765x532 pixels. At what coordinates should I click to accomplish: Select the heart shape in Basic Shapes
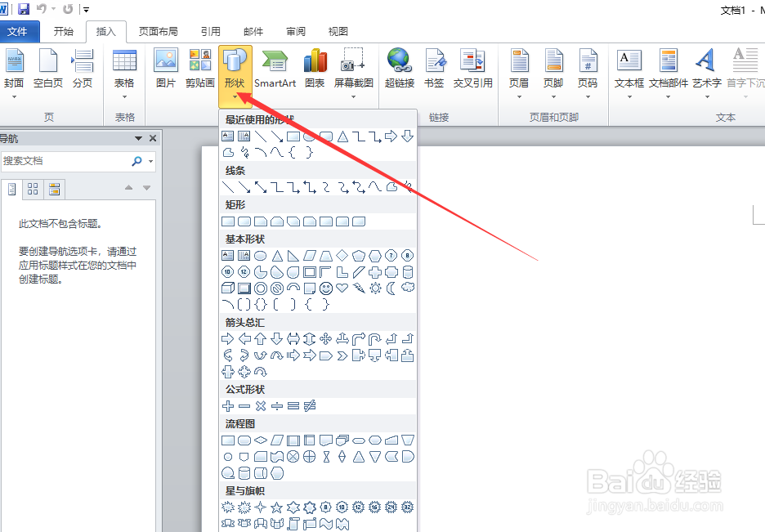(342, 288)
